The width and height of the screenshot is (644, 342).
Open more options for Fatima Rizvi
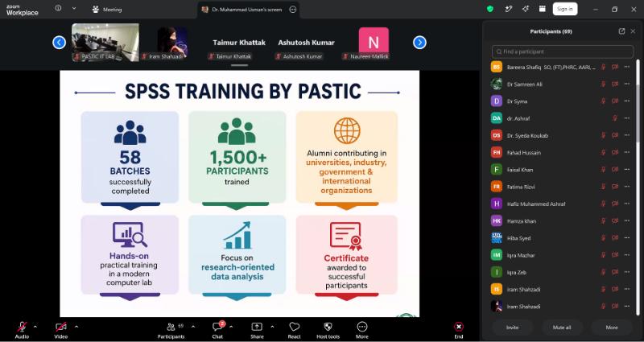click(x=627, y=187)
